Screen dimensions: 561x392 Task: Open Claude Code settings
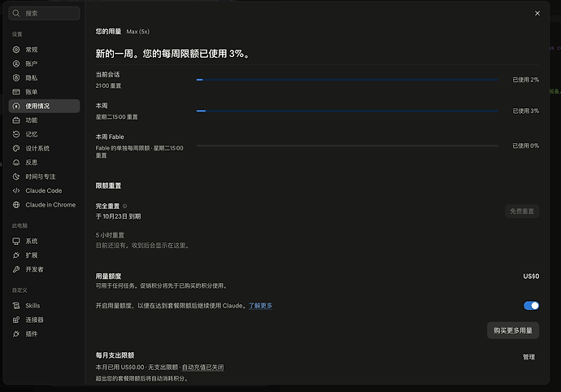point(44,191)
